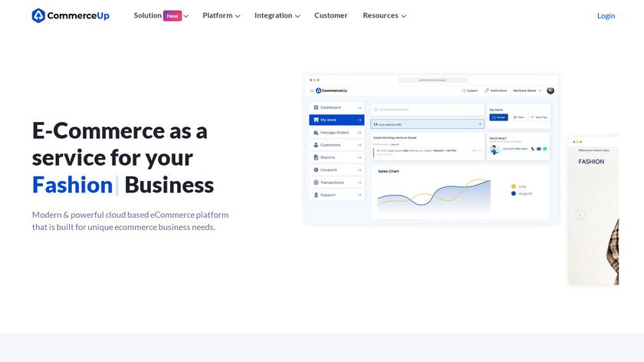The width and height of the screenshot is (644, 362).
Task: Click the green WhatsApp icon
Action: coord(544,149)
